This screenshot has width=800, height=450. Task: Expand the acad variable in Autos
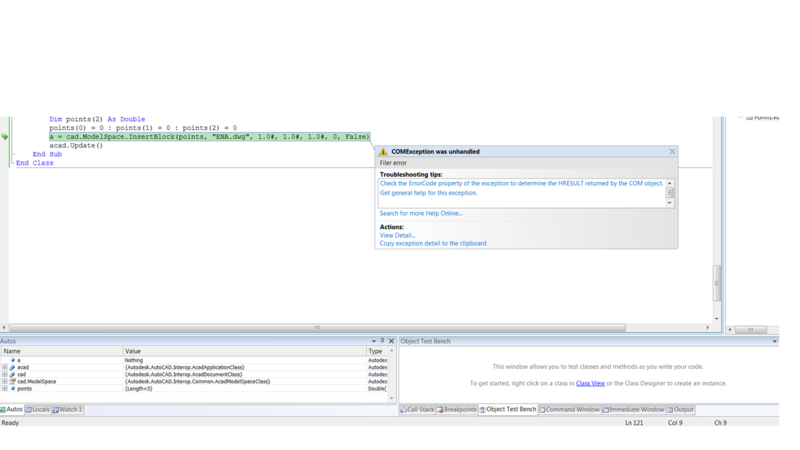(5, 367)
